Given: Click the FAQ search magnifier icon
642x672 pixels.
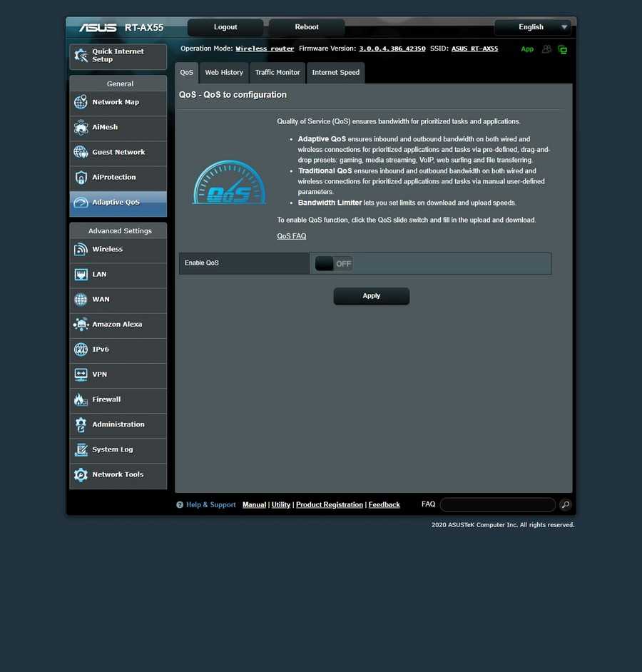Looking at the screenshot, I should tap(565, 505).
